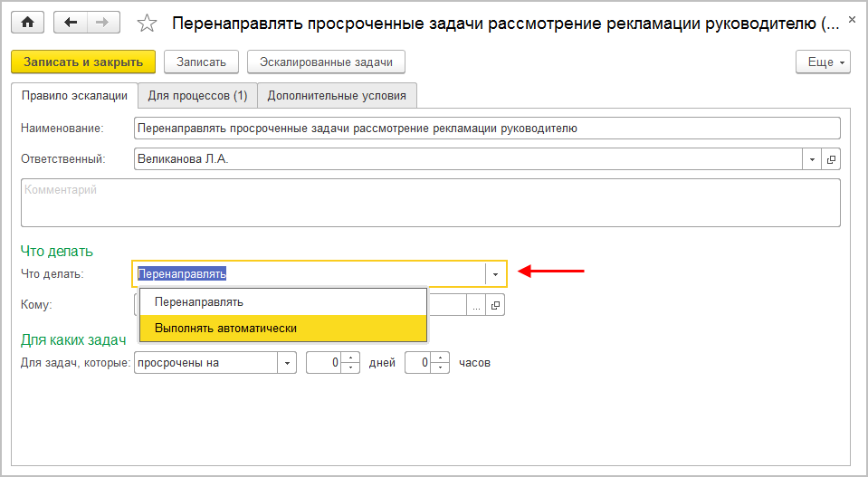
Task: Expand the Ответственный dropdown list
Action: (812, 159)
